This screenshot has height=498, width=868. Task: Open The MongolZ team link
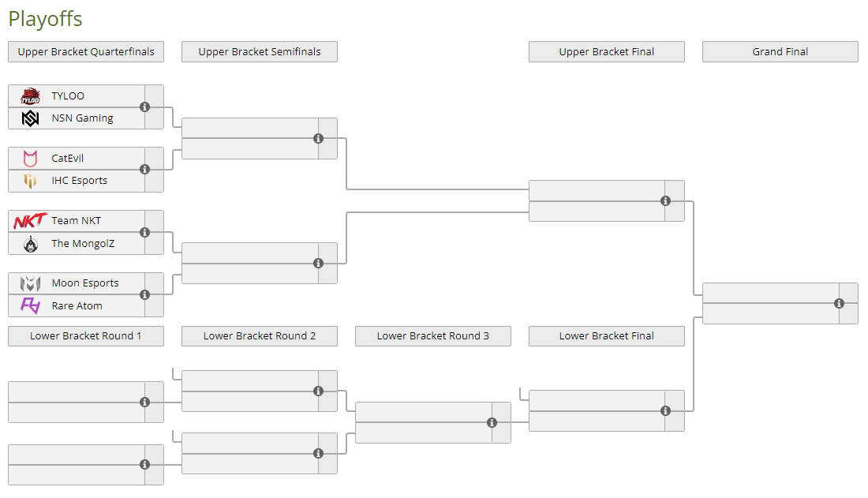coord(83,243)
